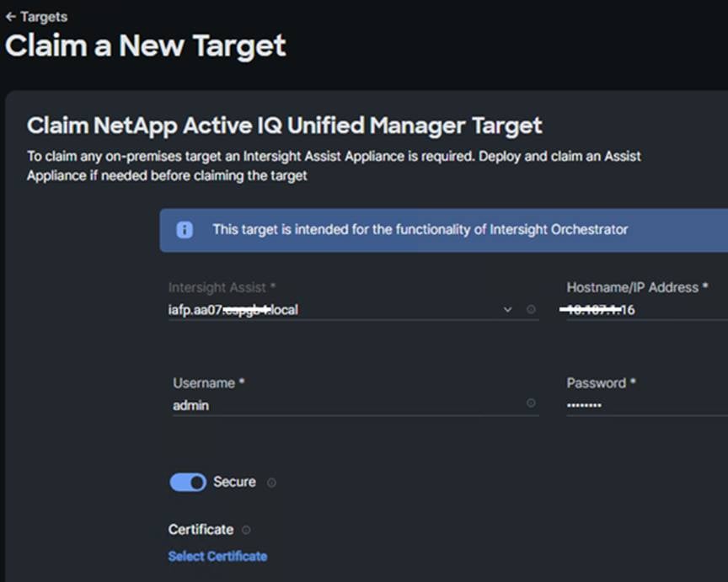Click the Select Certificate link
The width and height of the screenshot is (728, 582).
point(217,556)
